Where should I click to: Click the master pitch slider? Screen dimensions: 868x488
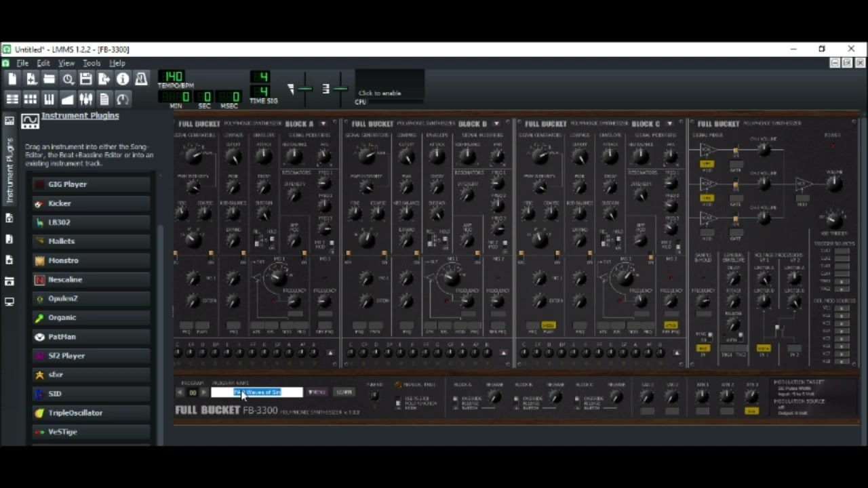click(340, 88)
